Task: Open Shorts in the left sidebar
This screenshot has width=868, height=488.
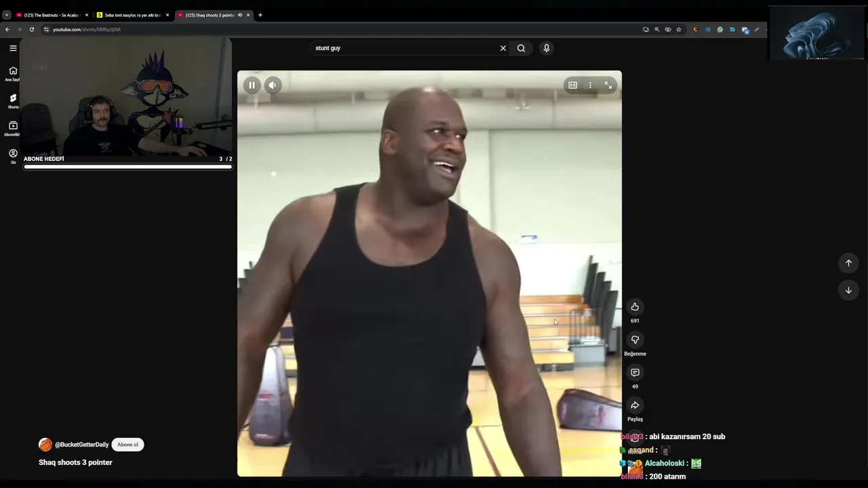Action: point(13,101)
